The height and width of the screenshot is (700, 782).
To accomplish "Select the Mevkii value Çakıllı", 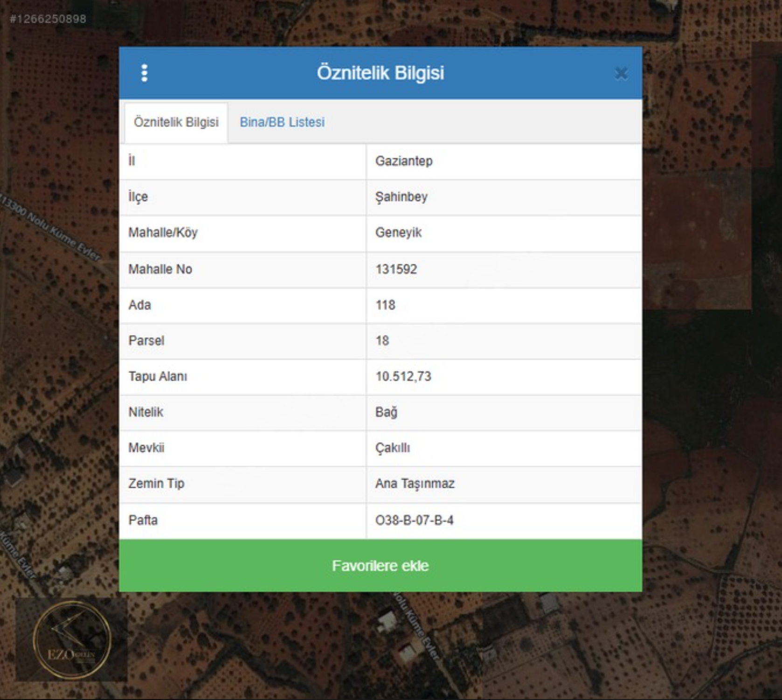I will (393, 448).
